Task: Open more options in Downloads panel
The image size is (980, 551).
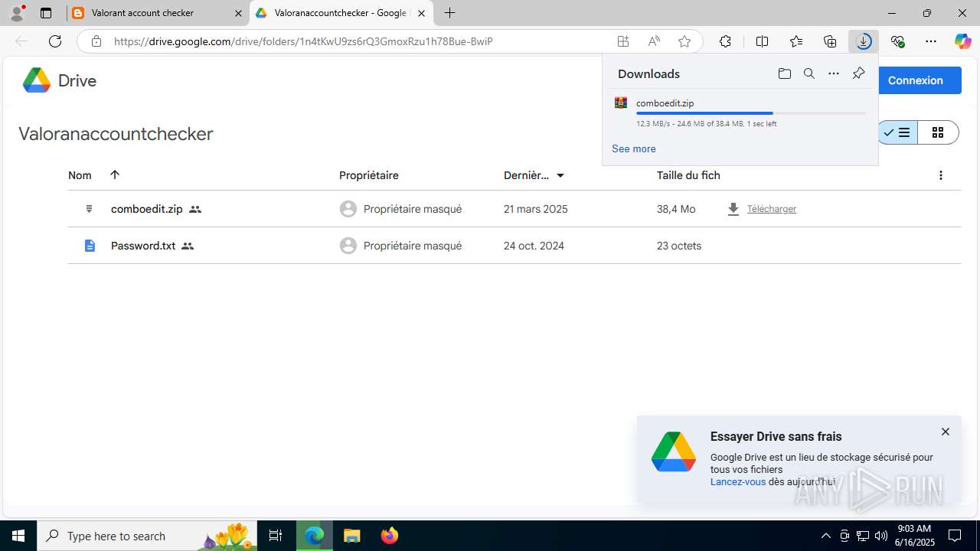Action: click(x=834, y=73)
